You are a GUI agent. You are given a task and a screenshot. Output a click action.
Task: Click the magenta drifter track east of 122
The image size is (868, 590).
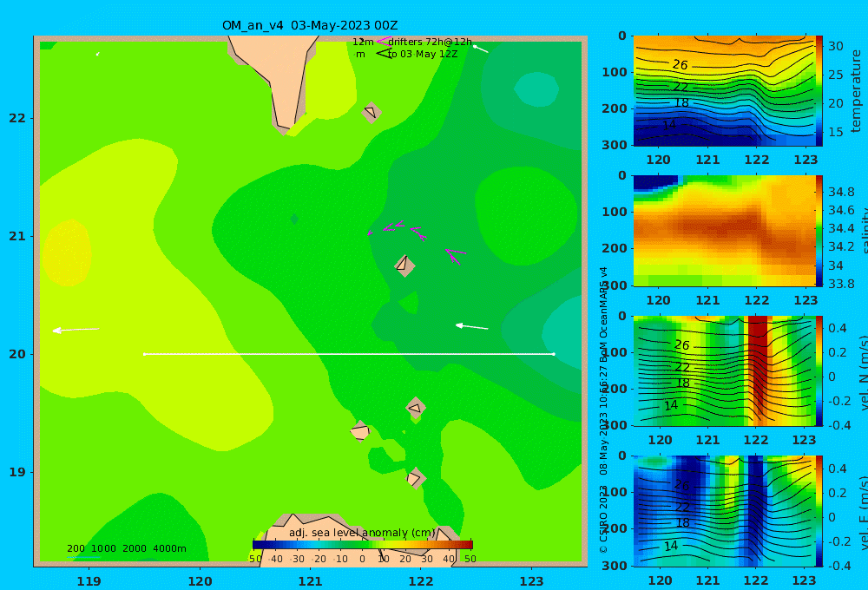(456, 256)
